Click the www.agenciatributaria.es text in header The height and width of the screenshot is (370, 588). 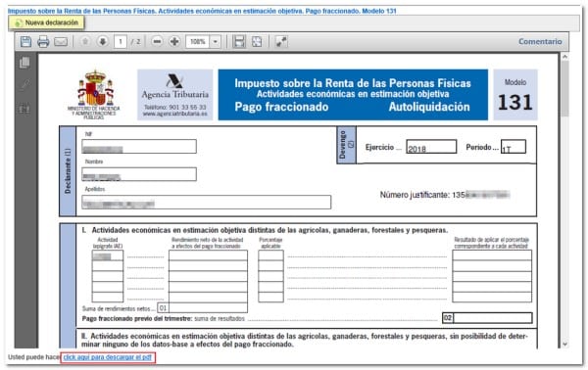[x=174, y=114]
